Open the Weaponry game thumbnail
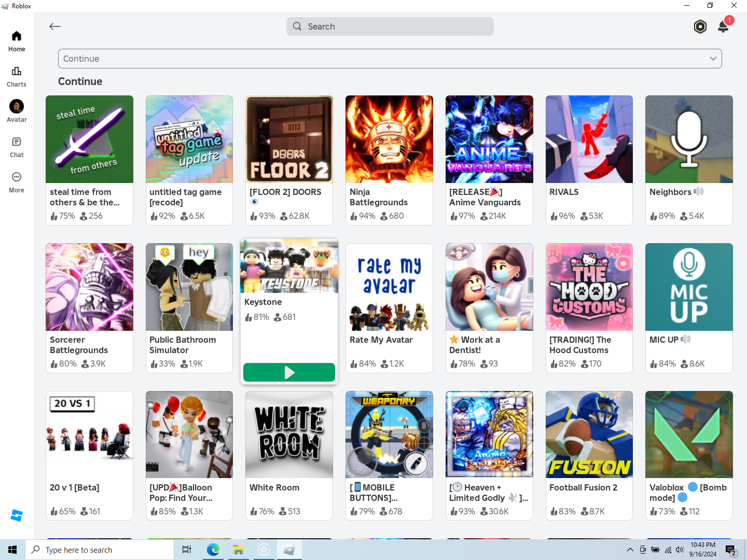This screenshot has height=560, width=747. [x=389, y=435]
